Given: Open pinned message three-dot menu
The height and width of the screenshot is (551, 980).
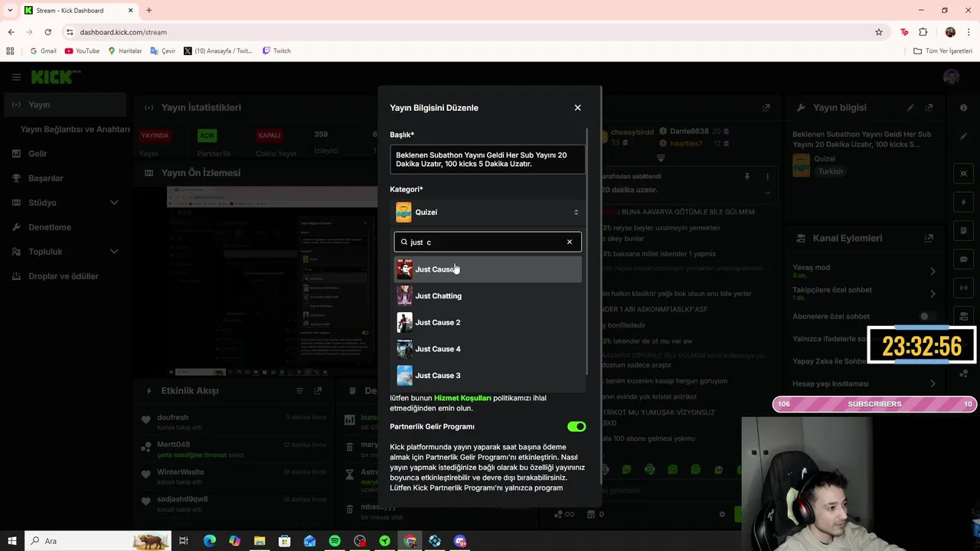Looking at the screenshot, I should pos(767,177).
